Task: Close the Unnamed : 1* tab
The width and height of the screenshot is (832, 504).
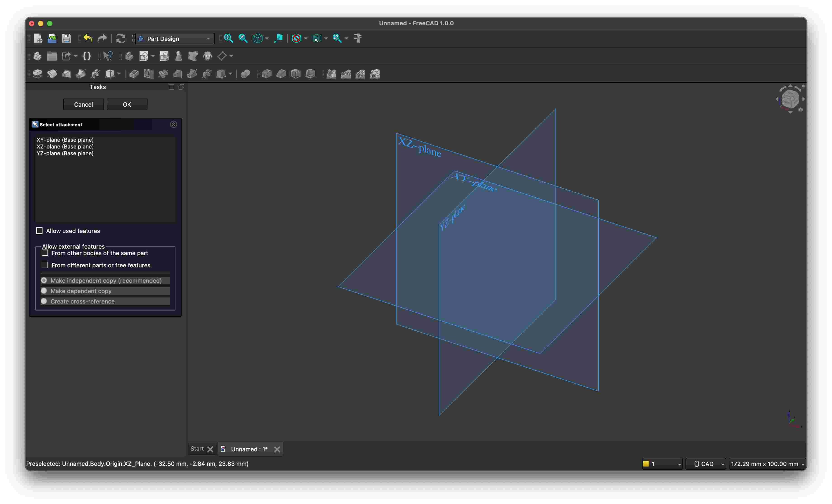Action: coord(277,449)
